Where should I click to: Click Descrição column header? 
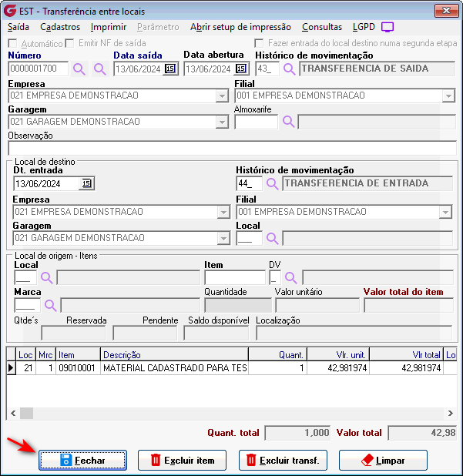[x=174, y=354]
